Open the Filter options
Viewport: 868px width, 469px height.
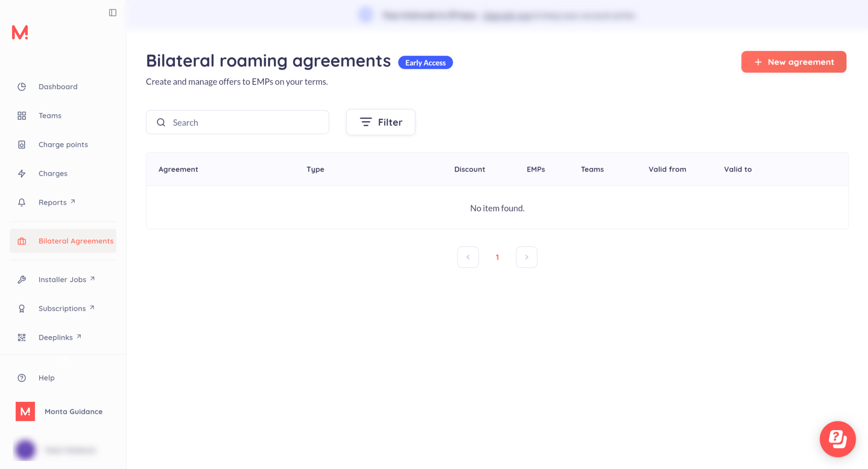[x=380, y=122]
